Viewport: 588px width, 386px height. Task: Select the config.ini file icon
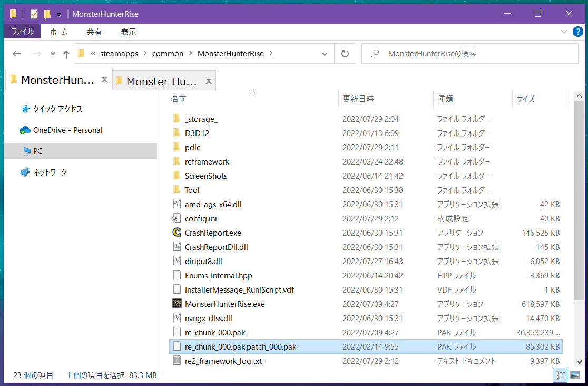coord(177,218)
